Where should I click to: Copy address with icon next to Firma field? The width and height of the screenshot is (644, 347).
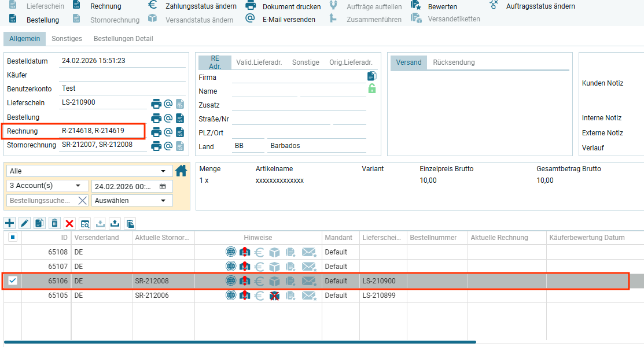tap(371, 76)
